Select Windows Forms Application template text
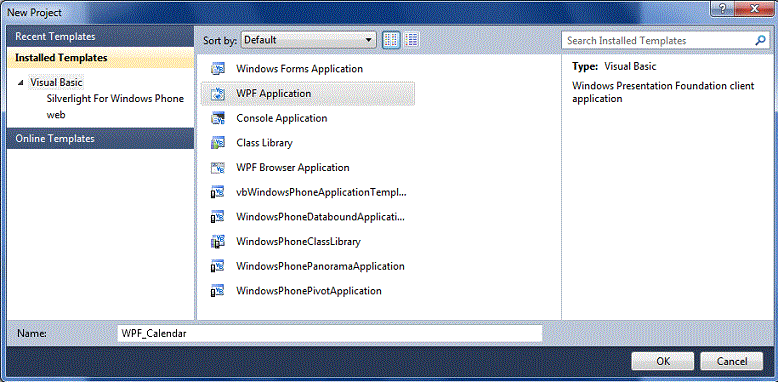This screenshot has width=778, height=382. 300,69
